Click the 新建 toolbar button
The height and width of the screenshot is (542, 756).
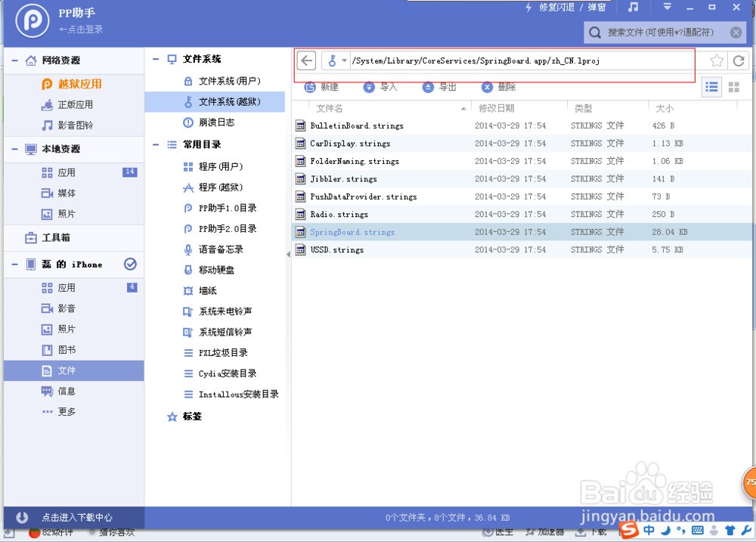click(321, 87)
